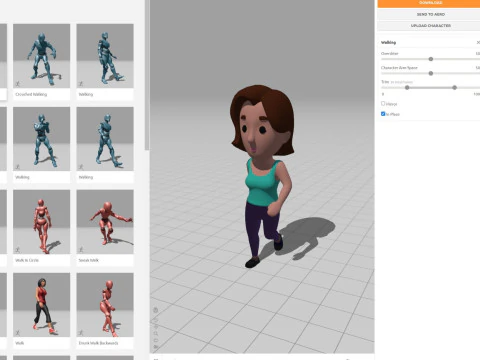The height and width of the screenshot is (360, 480).
Task: Click the animation list vertical scrollbar
Action: click(x=147, y=75)
